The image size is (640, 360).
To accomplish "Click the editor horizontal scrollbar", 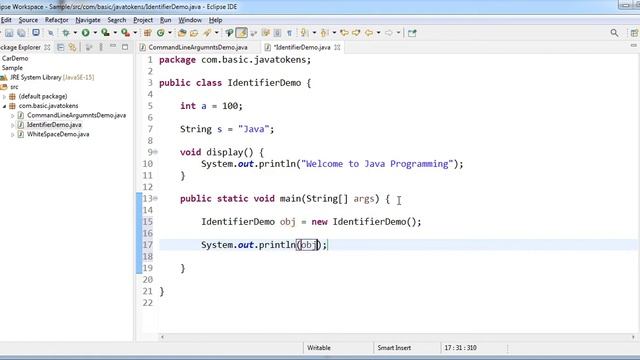I will (398, 337).
